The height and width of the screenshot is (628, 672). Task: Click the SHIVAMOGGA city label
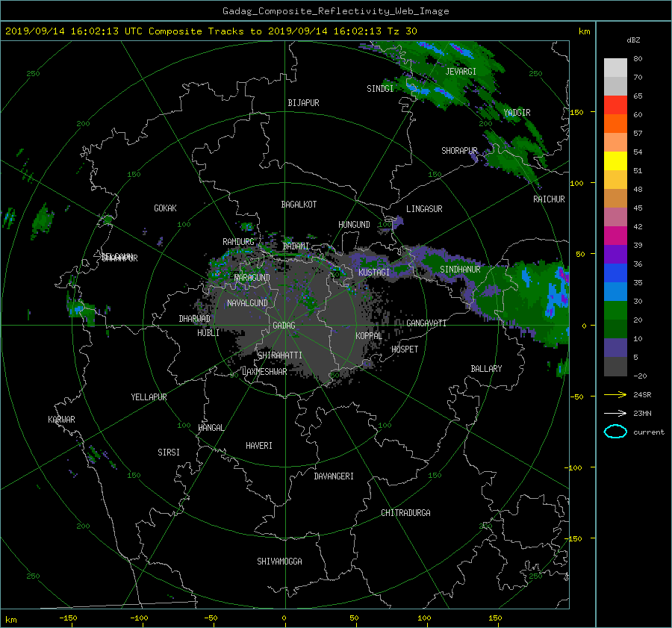279,562
